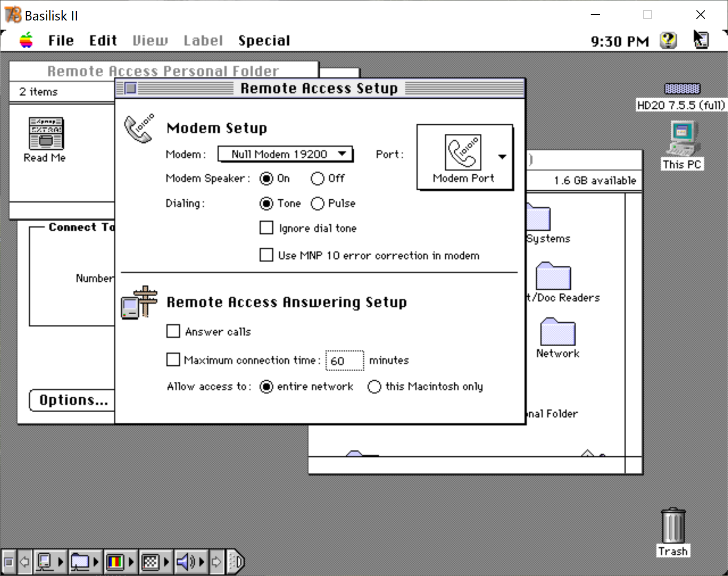Click the Basilisk II app icon in title bar
The image size is (728, 576).
(x=13, y=15)
